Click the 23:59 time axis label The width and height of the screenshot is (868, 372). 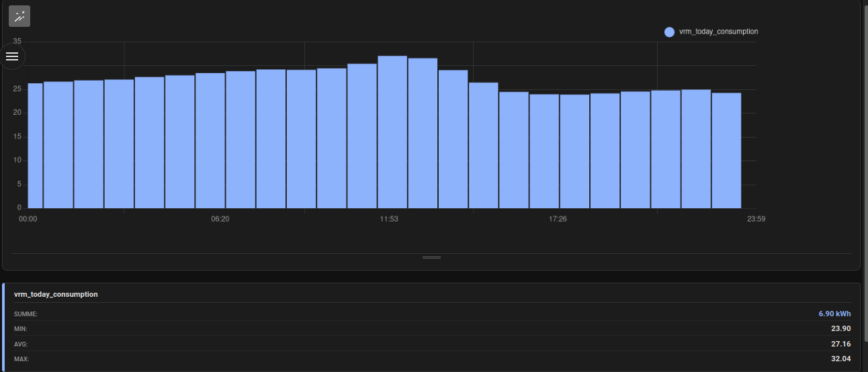[756, 219]
